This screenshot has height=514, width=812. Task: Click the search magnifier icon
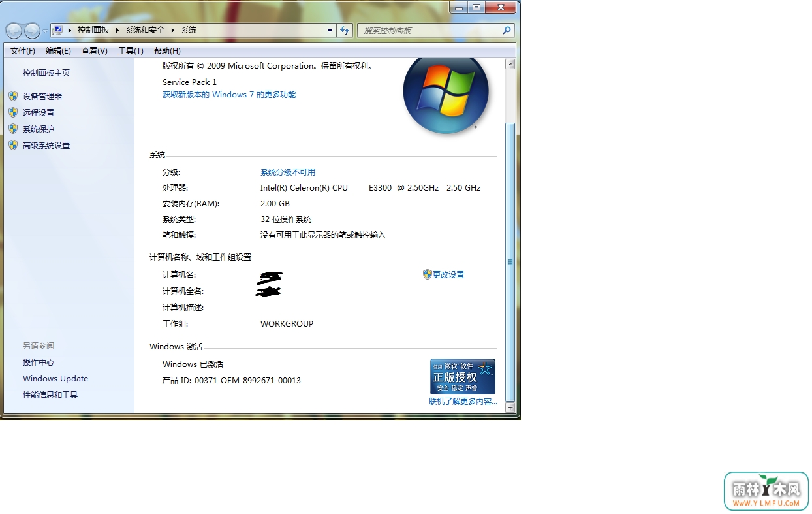coord(507,30)
